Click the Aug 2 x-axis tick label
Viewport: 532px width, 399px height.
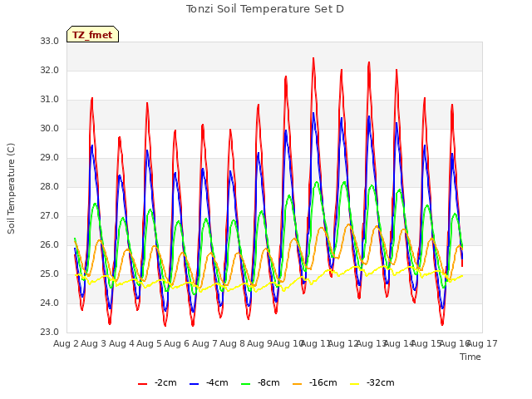[x=66, y=343]
